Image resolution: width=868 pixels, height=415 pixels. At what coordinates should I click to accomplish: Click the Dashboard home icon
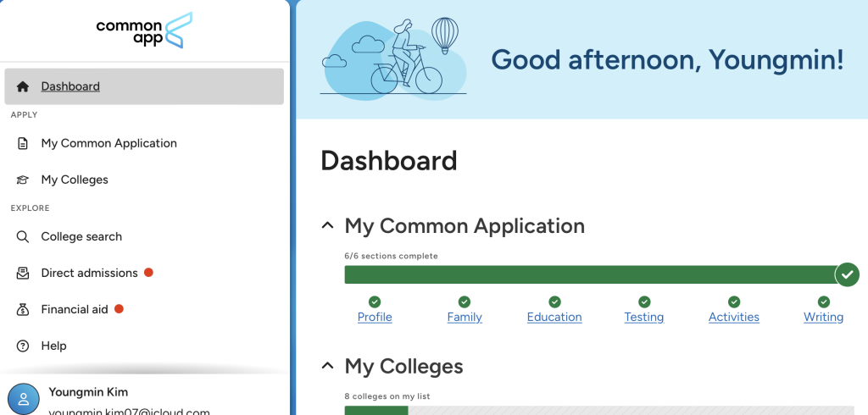pyautogui.click(x=23, y=86)
